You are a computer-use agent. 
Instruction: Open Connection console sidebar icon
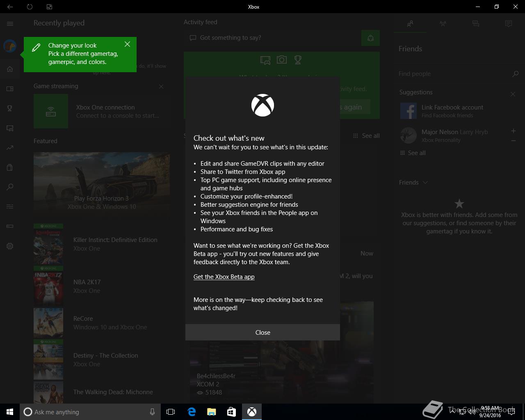tap(10, 226)
